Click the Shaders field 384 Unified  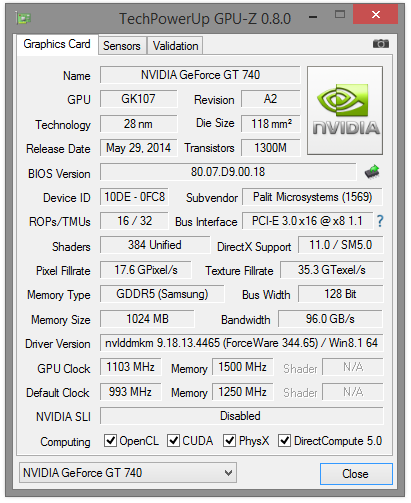coord(155,245)
